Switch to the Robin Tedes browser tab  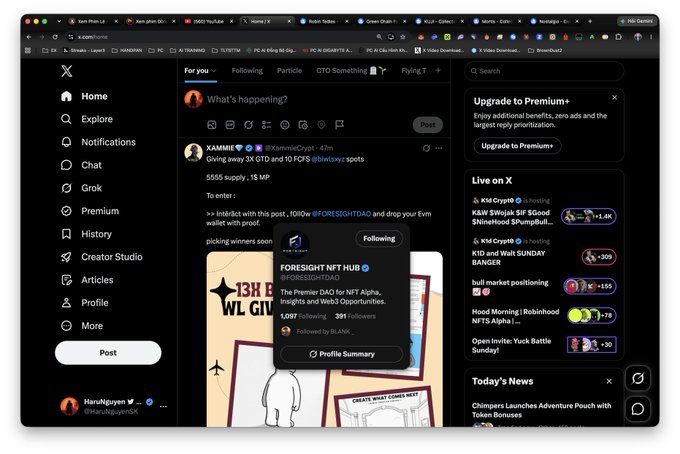tap(324, 21)
